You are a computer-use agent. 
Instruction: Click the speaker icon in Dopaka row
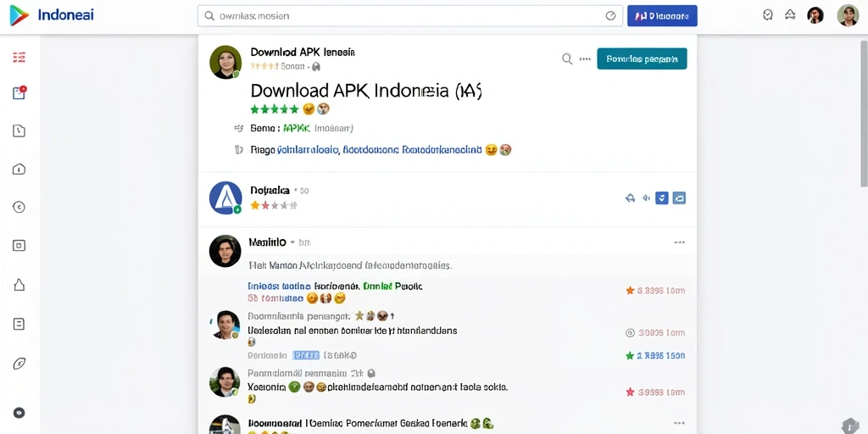(x=646, y=198)
